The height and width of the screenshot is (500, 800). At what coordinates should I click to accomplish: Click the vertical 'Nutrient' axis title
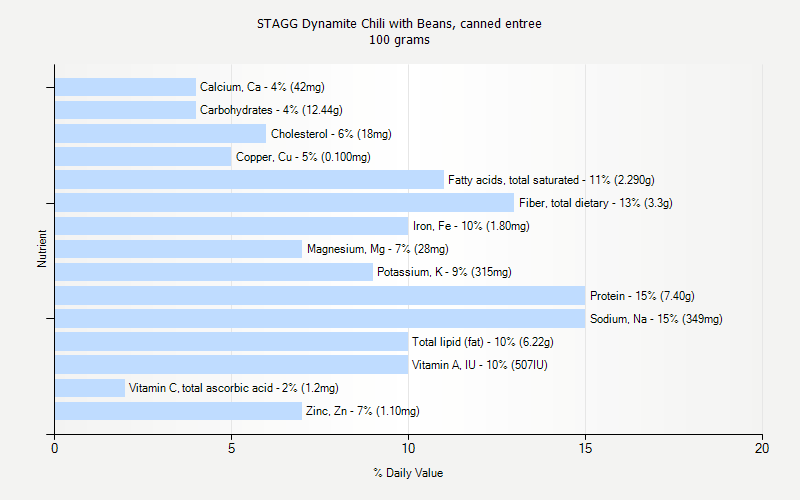(42, 248)
